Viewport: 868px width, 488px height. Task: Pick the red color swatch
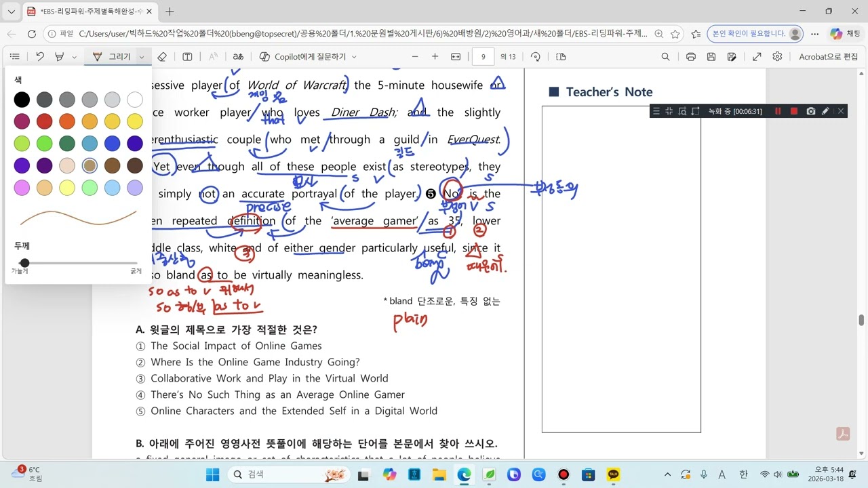click(44, 121)
